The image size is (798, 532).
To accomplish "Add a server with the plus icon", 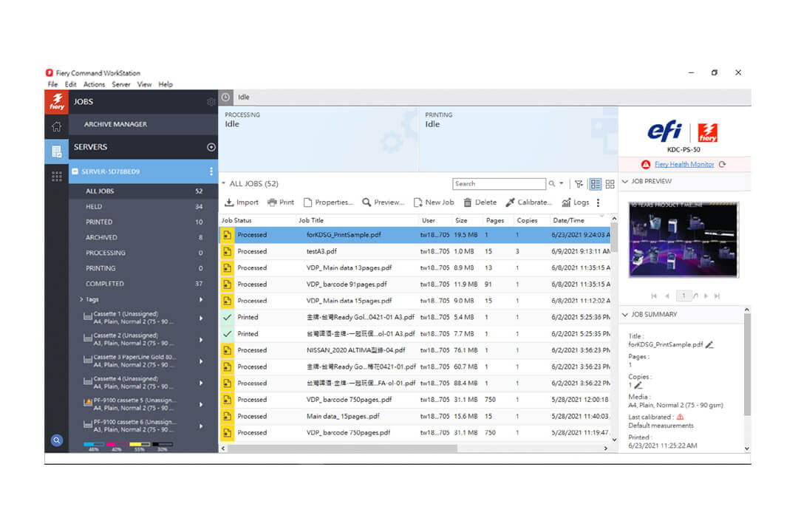I will tap(211, 147).
